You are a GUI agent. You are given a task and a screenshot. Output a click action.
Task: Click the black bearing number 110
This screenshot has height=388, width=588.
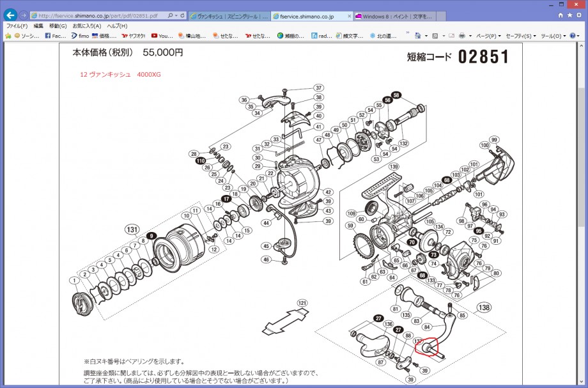point(200,160)
